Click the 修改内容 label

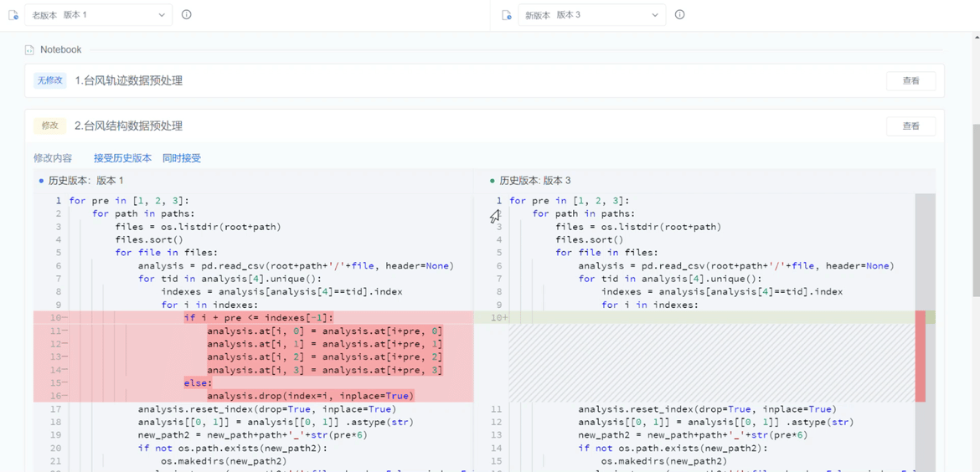(x=53, y=158)
